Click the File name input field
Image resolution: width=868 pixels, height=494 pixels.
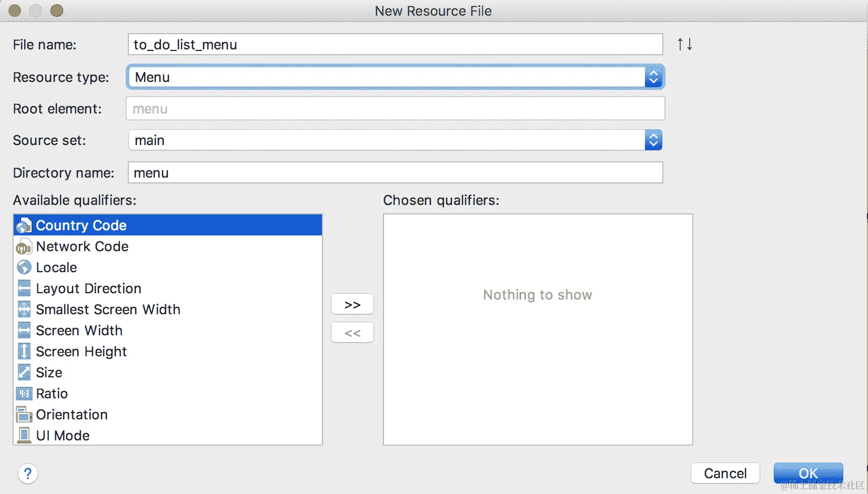click(395, 45)
